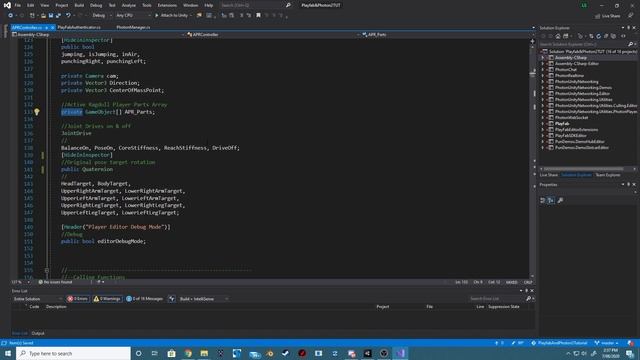
Task: Open the Build + IntelliSense dropdown
Action: pyautogui.click(x=204, y=299)
